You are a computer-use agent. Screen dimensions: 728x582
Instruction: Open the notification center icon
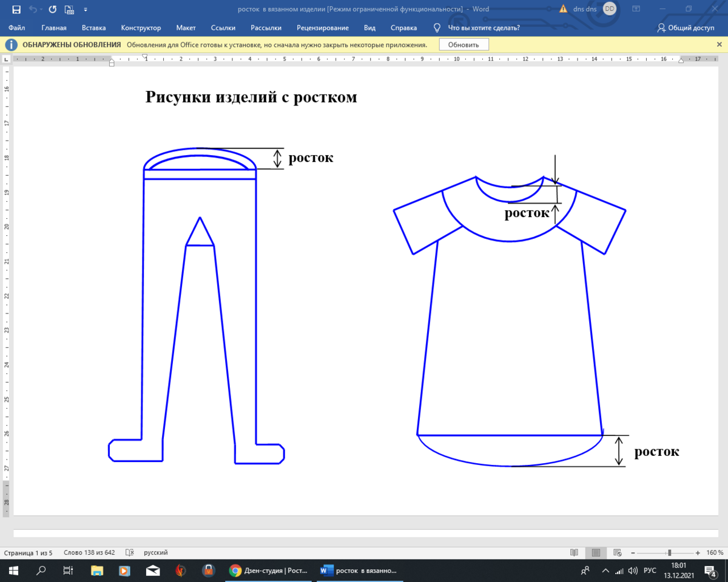click(711, 570)
